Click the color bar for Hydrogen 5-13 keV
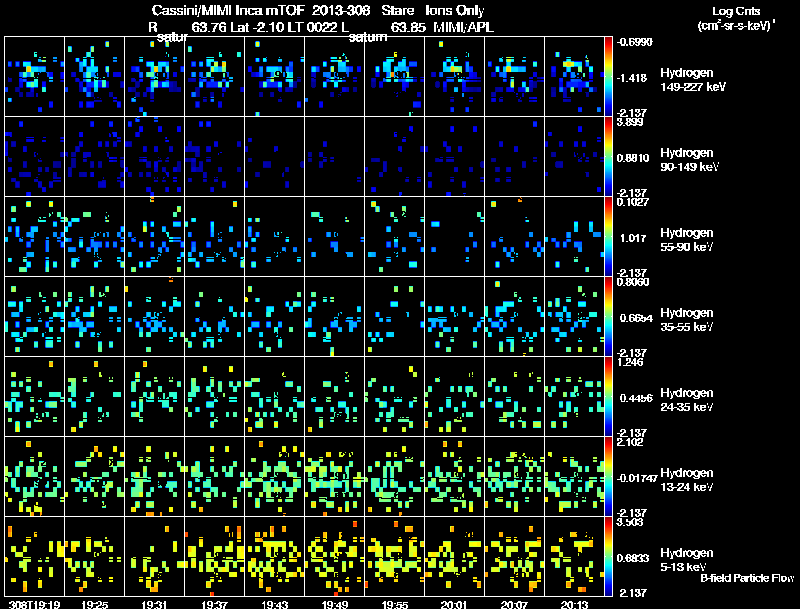 point(608,557)
